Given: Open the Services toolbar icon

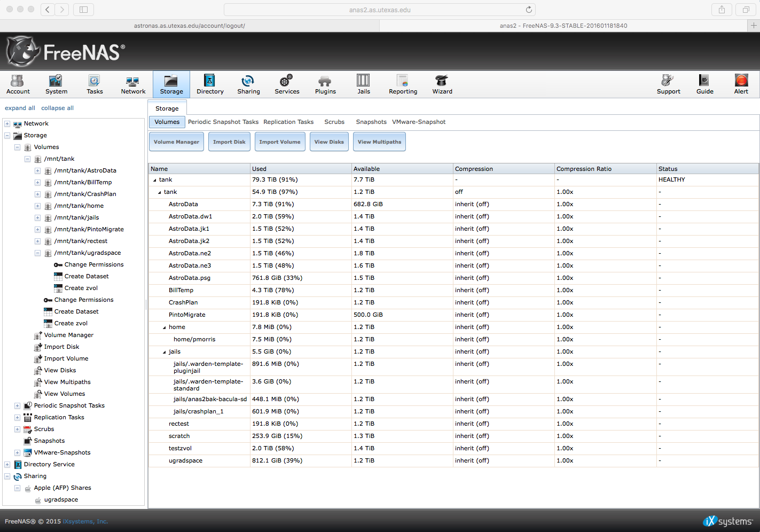Looking at the screenshot, I should 287,84.
